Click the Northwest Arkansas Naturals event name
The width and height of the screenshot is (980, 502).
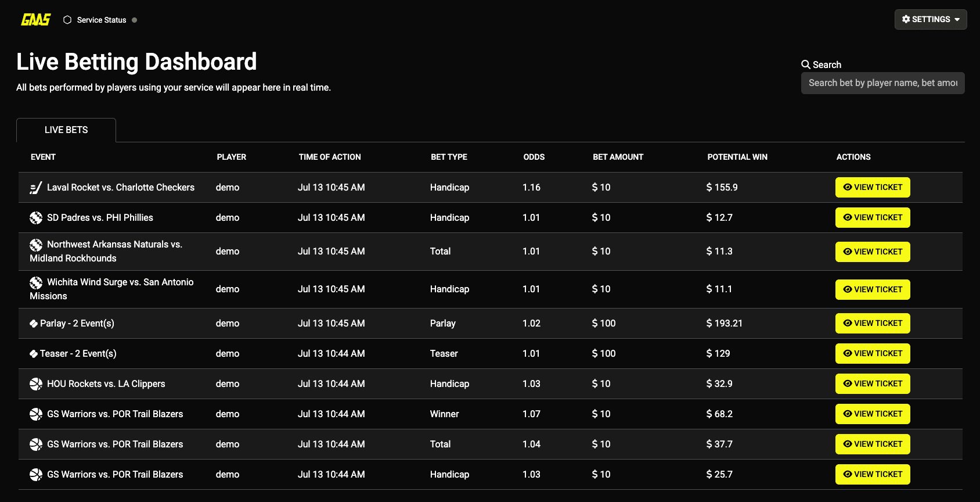click(114, 245)
